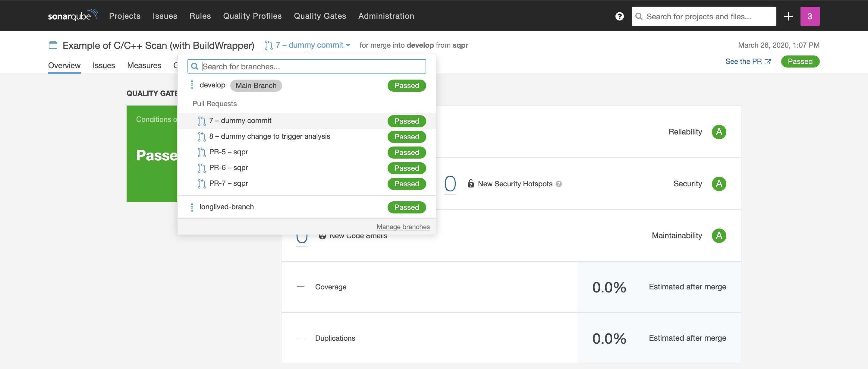Select PR-7 – sqpr pull request

228,184
